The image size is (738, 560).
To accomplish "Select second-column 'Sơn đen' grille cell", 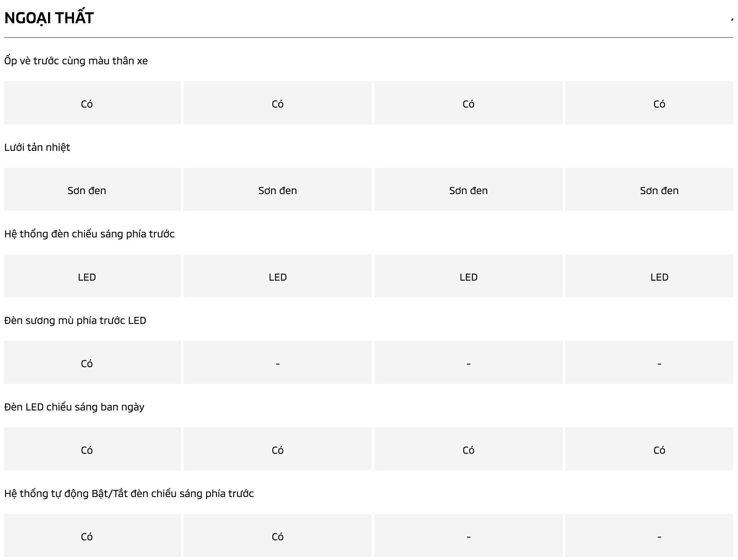I will (278, 190).
